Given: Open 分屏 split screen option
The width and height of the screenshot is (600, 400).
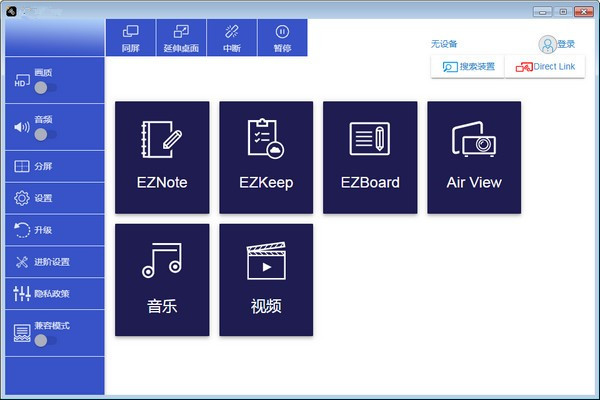Looking at the screenshot, I should [54, 166].
